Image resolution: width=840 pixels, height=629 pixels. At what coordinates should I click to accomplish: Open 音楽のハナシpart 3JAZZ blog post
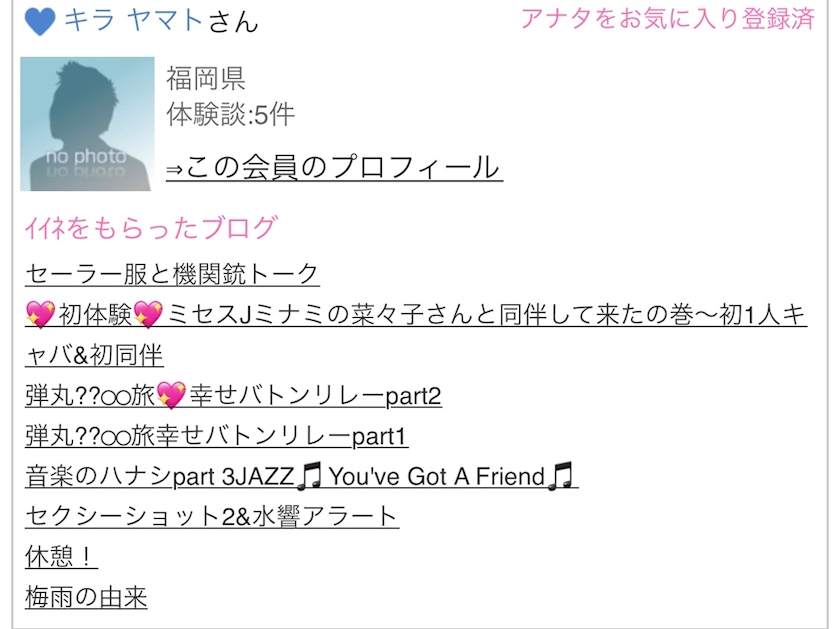[302, 476]
